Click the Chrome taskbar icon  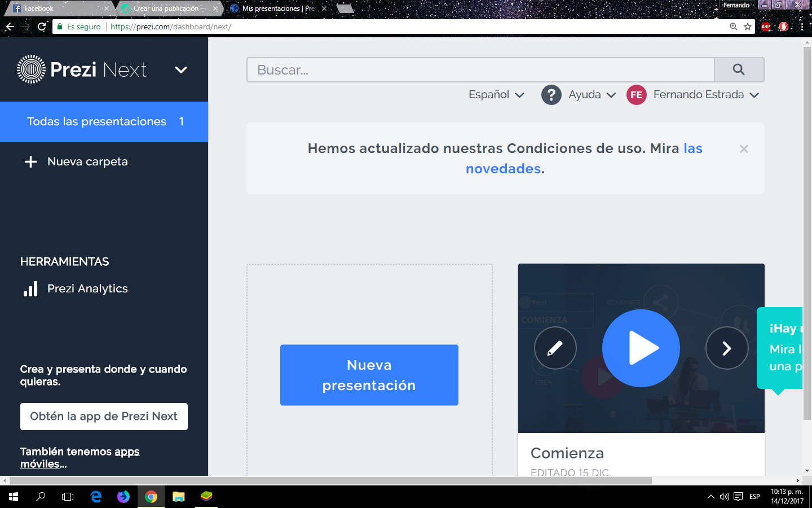point(151,497)
